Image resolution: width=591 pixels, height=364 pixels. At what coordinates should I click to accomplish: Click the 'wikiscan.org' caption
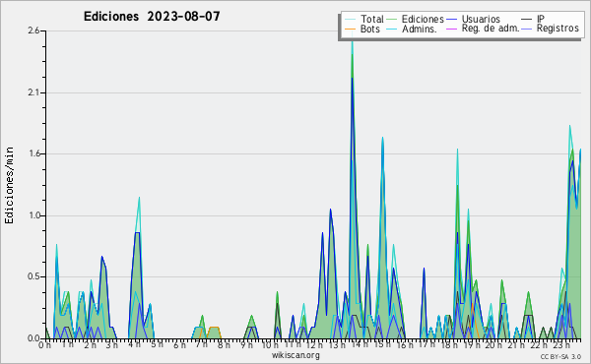(295, 355)
